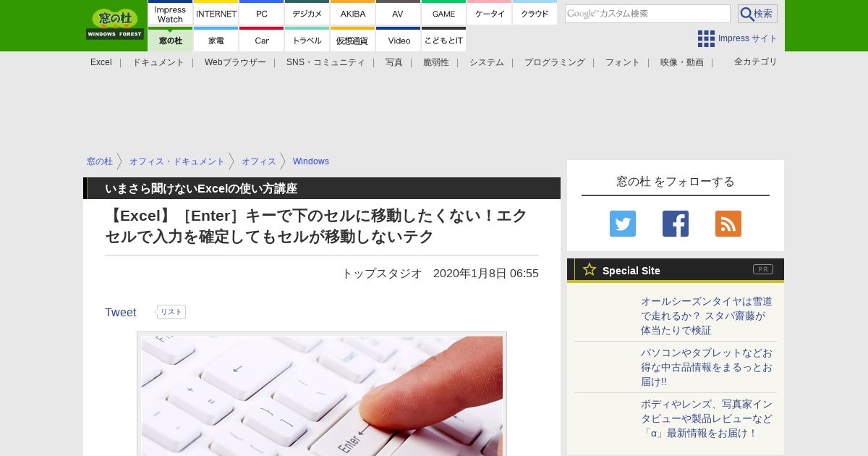Click the PR badge in Special Site

tap(763, 269)
